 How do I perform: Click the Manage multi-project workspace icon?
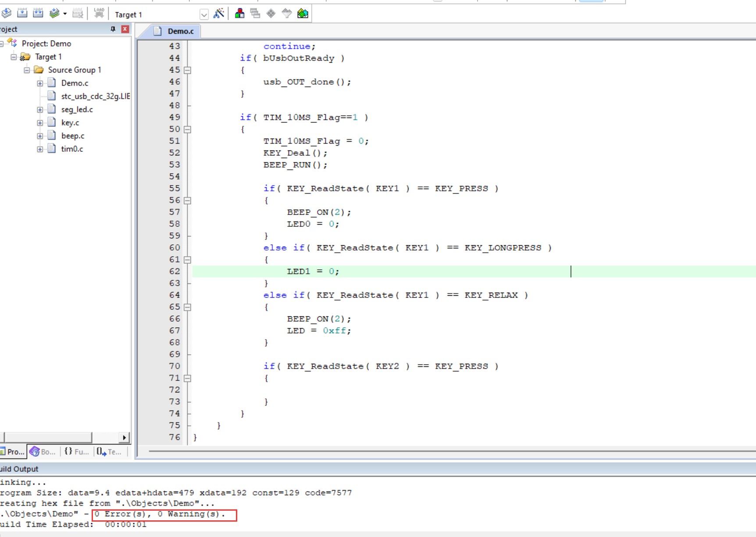click(255, 13)
